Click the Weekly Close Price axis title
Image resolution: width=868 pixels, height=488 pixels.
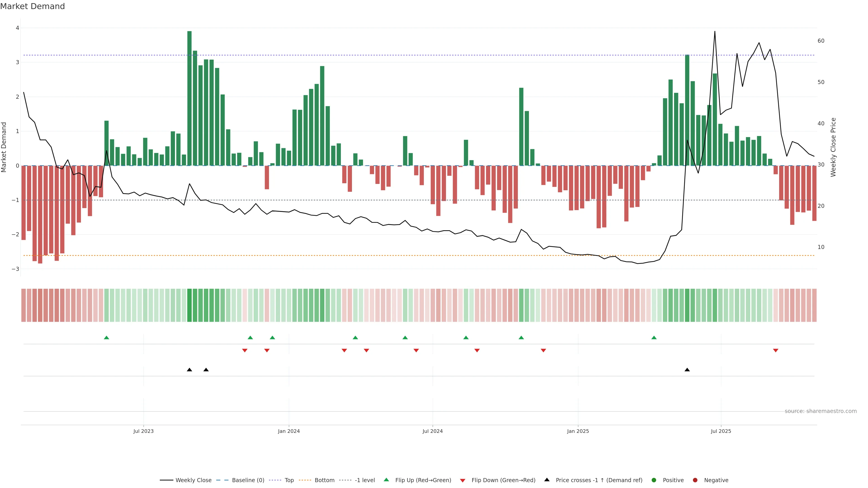pos(833,147)
